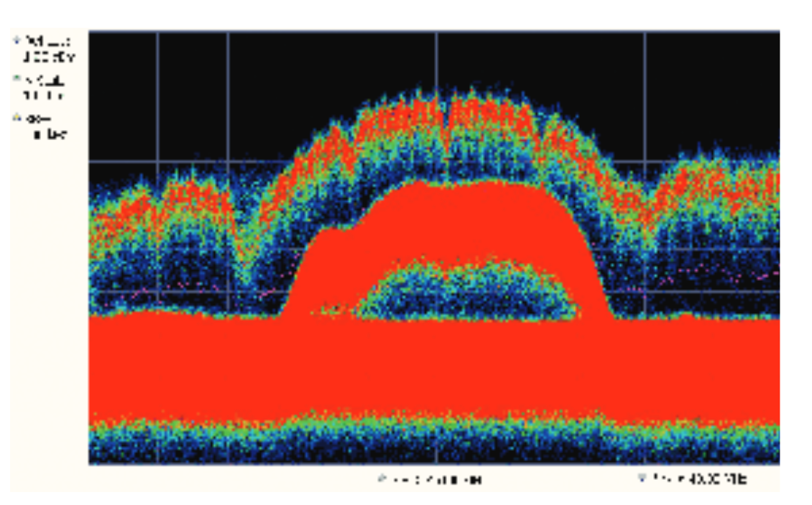Click the blue marker beside the 40.00 MHz span readout

(x=642, y=477)
